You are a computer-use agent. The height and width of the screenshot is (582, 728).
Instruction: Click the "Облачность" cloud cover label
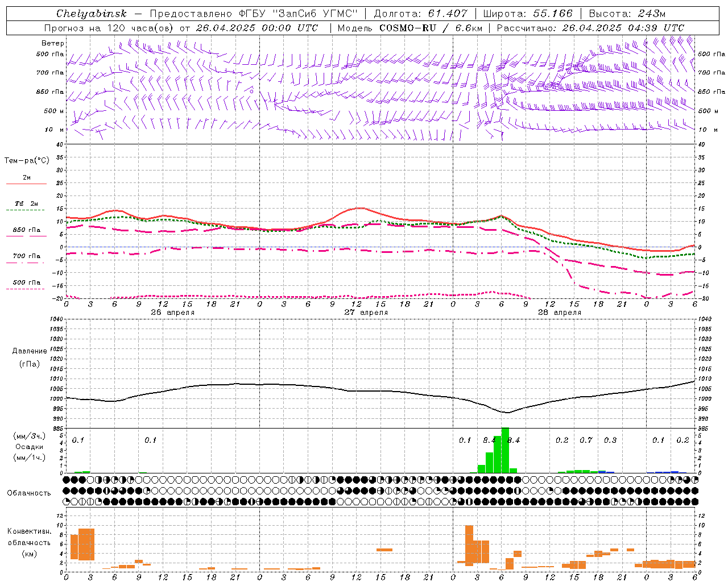(29, 493)
